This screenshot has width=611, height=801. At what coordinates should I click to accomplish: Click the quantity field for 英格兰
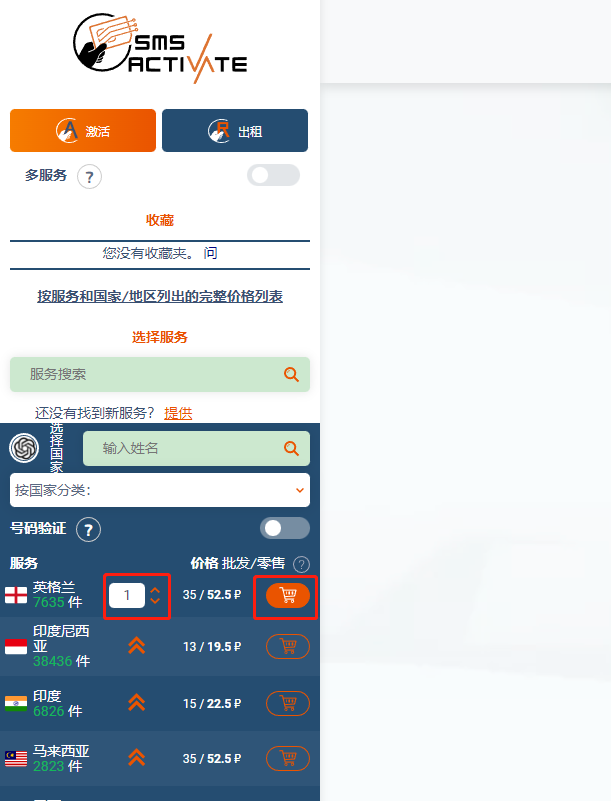pos(127,595)
